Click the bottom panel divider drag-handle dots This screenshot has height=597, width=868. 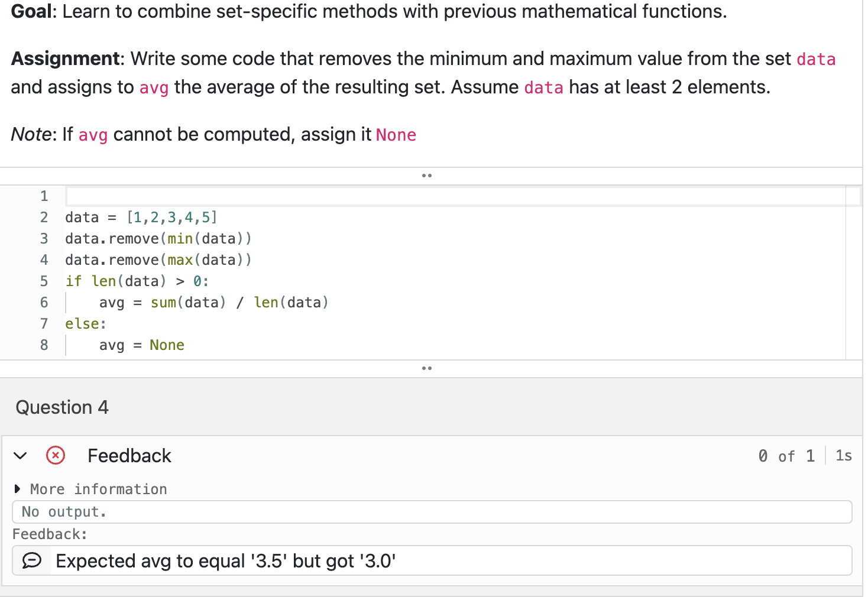[x=427, y=368]
